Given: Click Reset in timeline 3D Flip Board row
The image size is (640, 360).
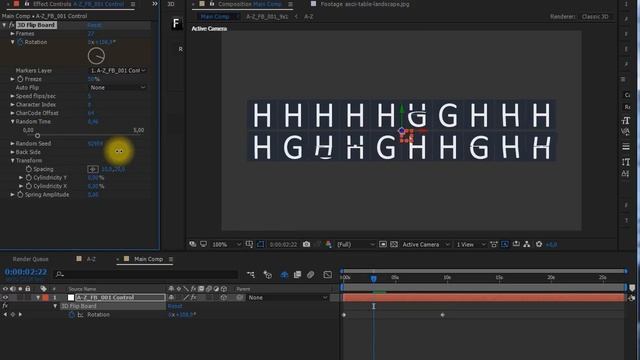Looking at the screenshot, I should pyautogui.click(x=175, y=306).
